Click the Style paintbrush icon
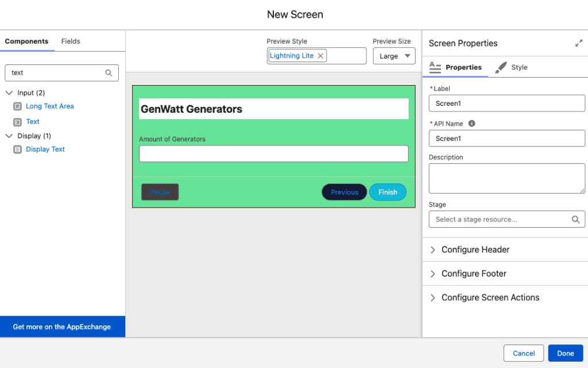588x368 pixels. tap(501, 67)
